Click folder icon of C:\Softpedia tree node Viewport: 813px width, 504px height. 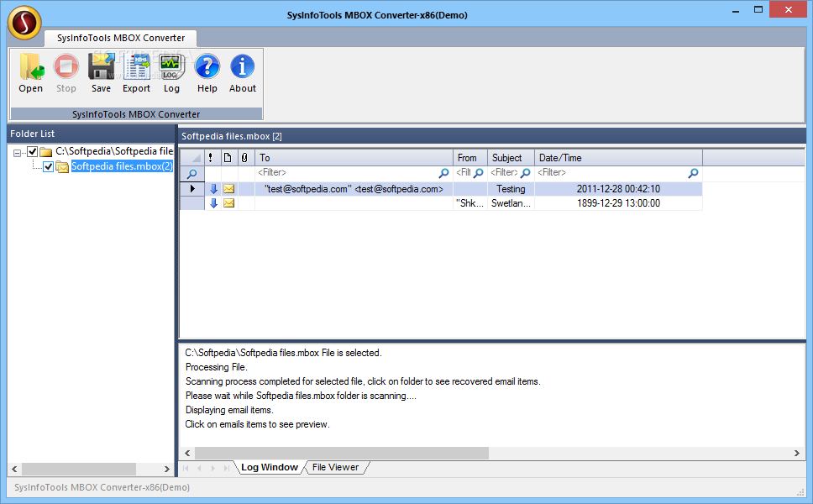[x=46, y=151]
